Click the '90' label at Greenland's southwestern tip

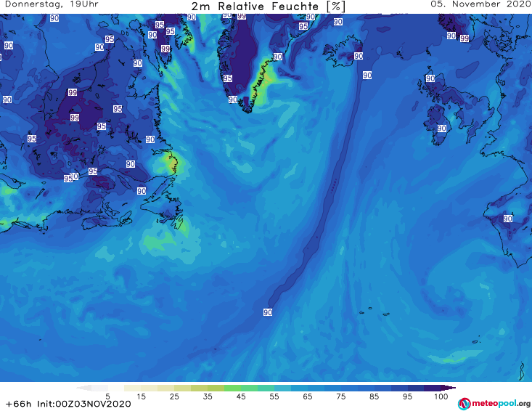tap(233, 99)
